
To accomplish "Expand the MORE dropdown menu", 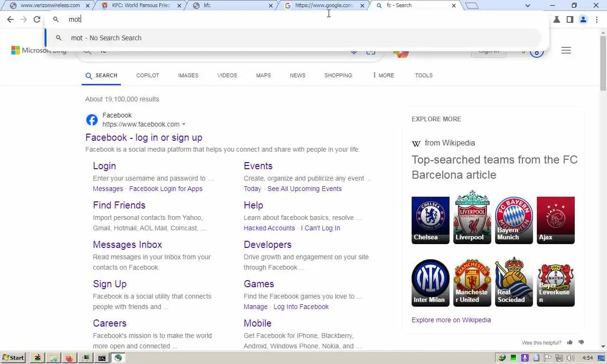I will coord(383,75).
